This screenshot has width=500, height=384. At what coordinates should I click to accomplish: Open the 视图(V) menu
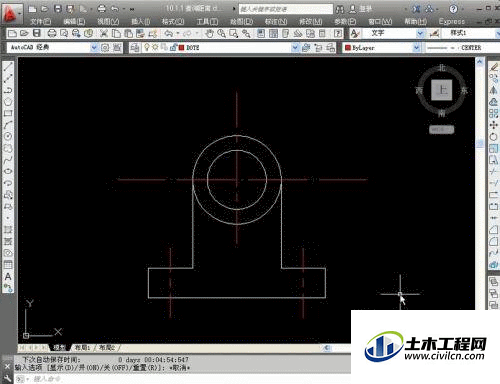108,22
